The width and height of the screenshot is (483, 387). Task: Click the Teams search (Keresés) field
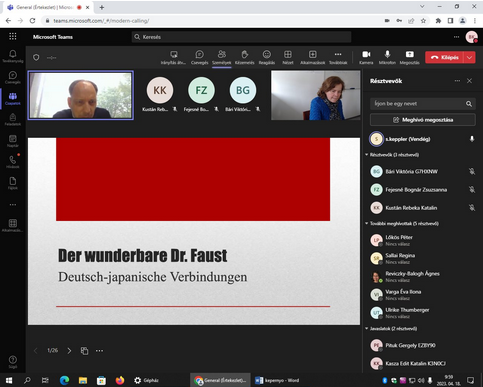coord(241,37)
